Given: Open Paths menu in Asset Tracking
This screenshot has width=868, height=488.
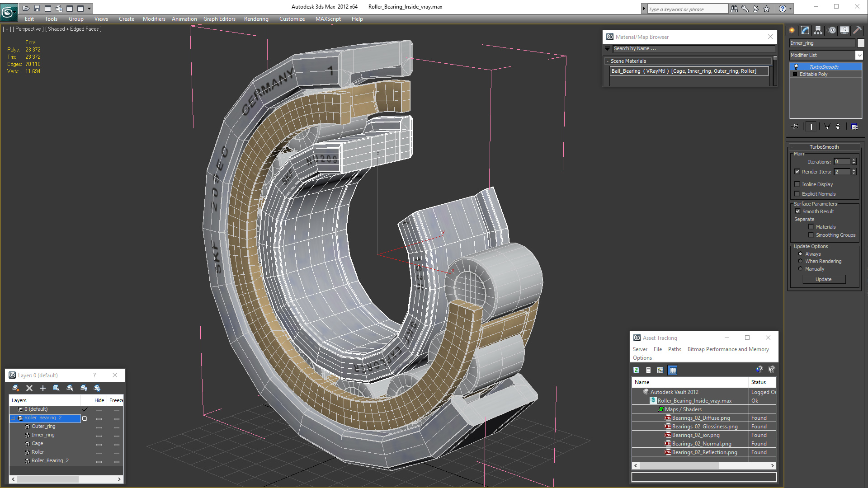Looking at the screenshot, I should pyautogui.click(x=674, y=349).
